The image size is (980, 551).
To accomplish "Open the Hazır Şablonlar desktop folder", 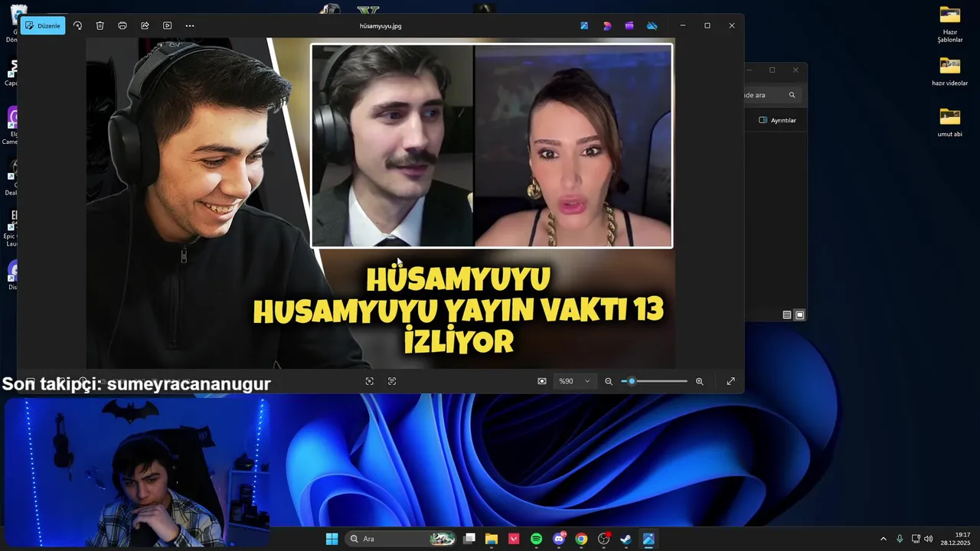I will [949, 24].
